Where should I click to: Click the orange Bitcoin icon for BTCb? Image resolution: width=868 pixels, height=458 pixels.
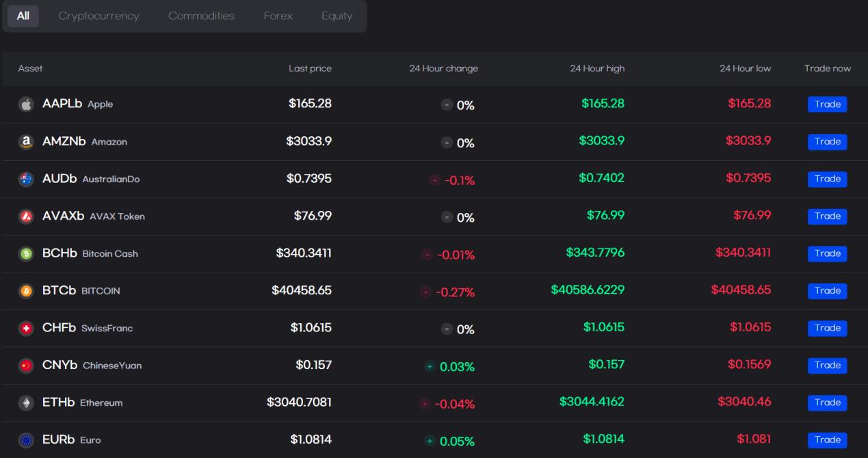[x=26, y=291]
